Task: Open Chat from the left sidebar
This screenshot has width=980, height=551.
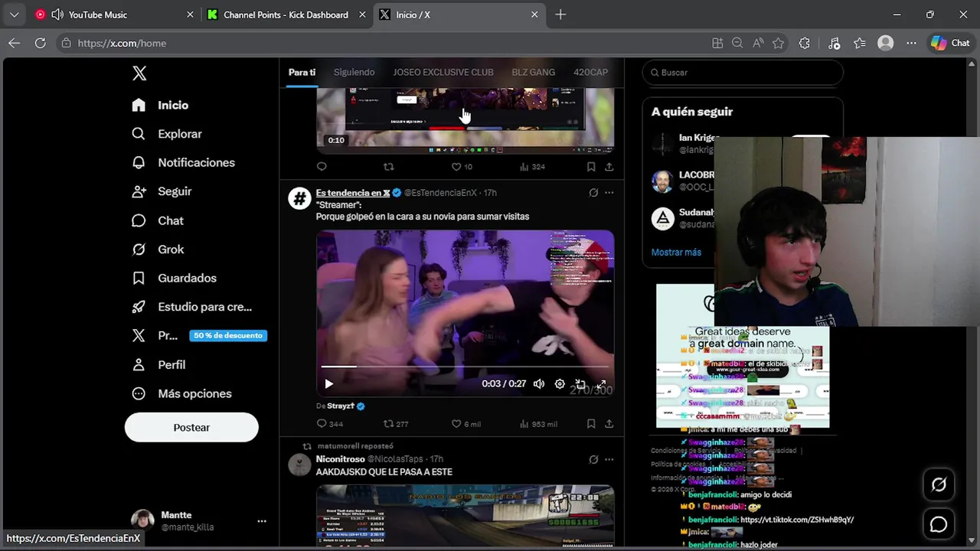Action: coord(157,220)
